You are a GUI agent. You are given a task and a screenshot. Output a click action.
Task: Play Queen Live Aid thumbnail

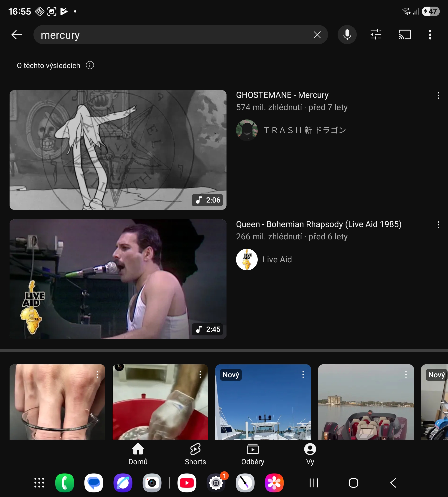(118, 279)
